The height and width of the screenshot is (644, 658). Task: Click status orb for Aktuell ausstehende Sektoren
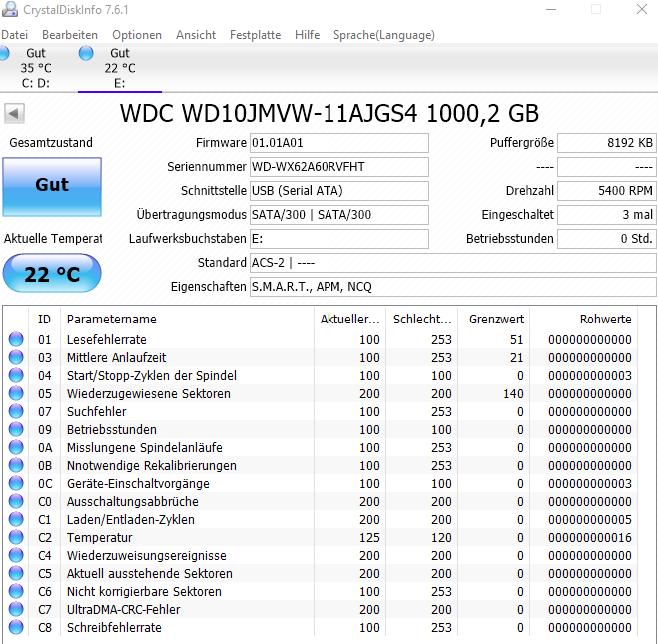tap(16, 573)
